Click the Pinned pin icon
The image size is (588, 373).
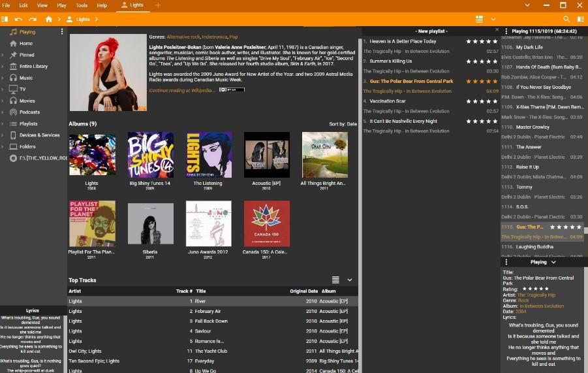[13, 55]
